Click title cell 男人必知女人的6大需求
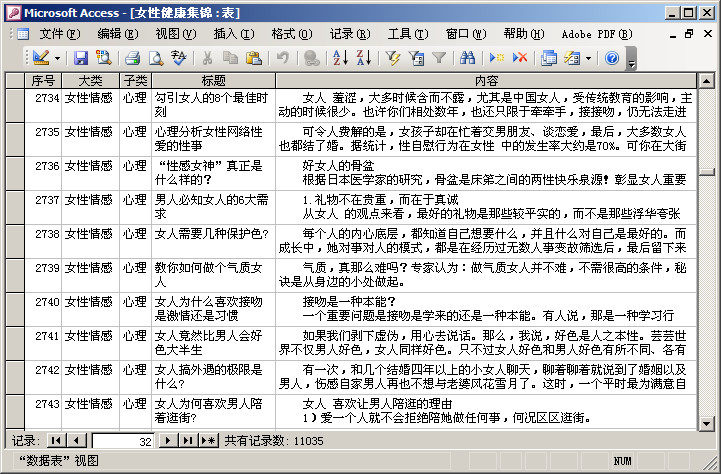721x474 pixels. tap(214, 207)
